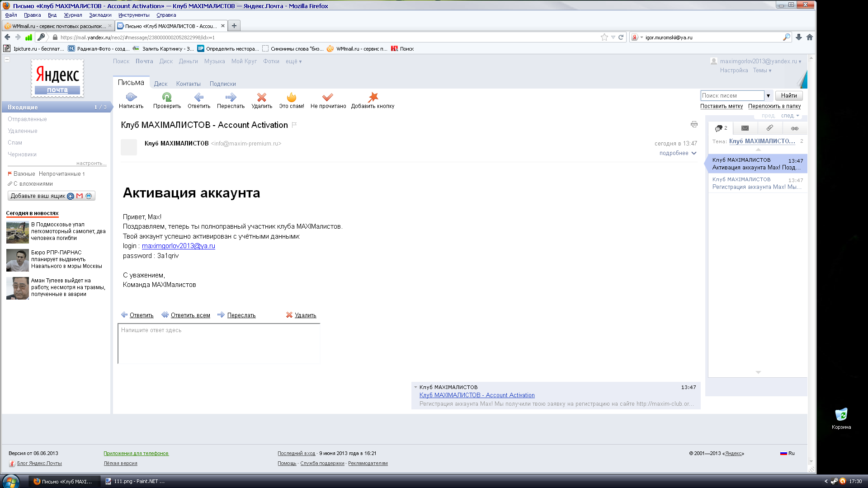Click the sender avatar placeholder
This screenshot has width=868, height=488.
(129, 147)
